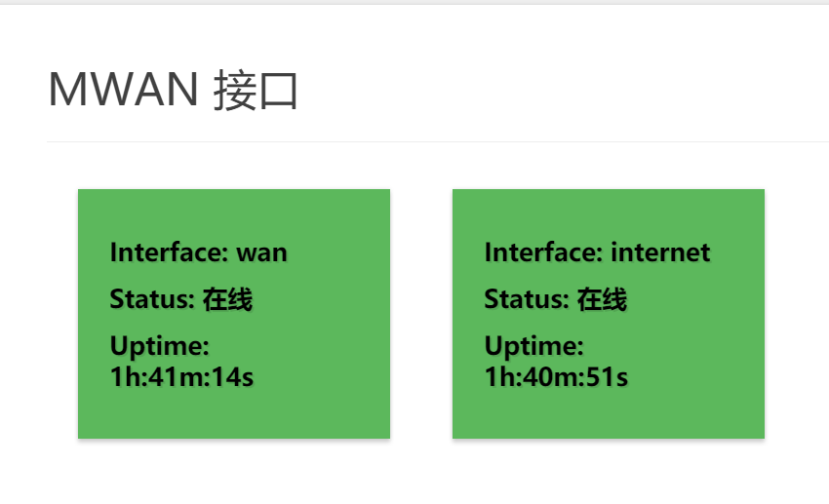Screen dimensions: 829x504
Task: Click the Uptime label in the internet card
Action: [534, 346]
